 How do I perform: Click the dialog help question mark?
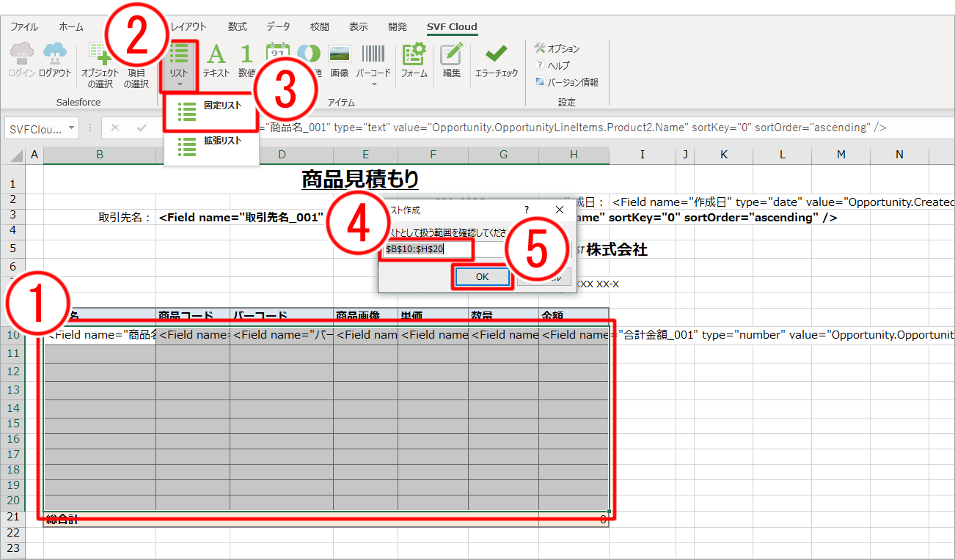(526, 210)
